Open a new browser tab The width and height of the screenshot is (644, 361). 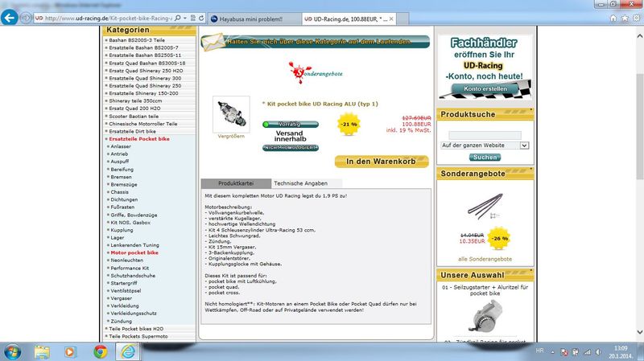402,18
